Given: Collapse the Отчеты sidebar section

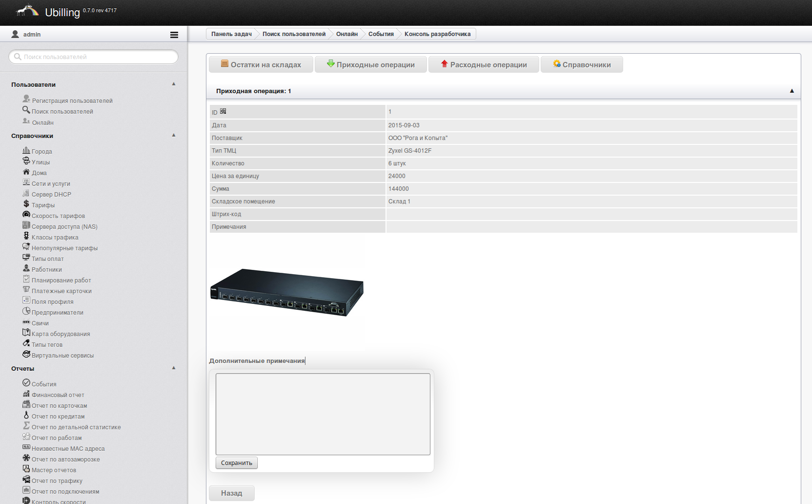Looking at the screenshot, I should pos(174,368).
